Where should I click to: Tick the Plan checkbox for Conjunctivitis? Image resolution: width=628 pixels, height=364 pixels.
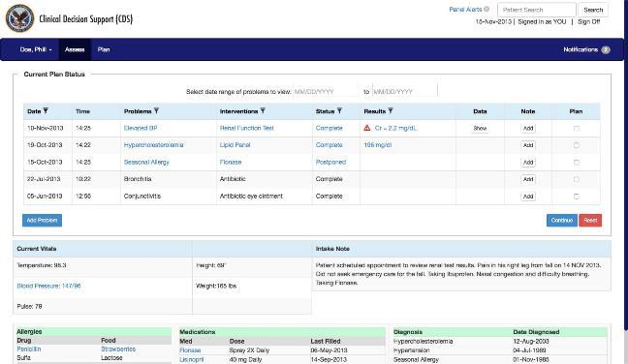577,197
